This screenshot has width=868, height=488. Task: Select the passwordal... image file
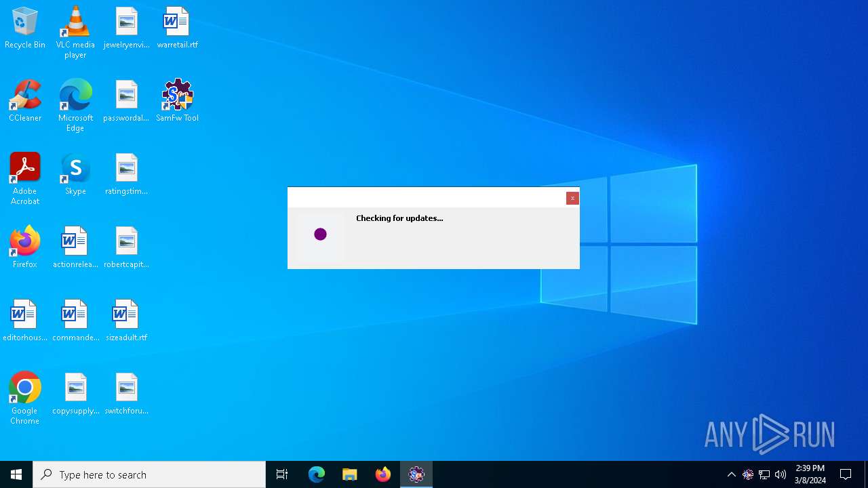pyautogui.click(x=126, y=101)
